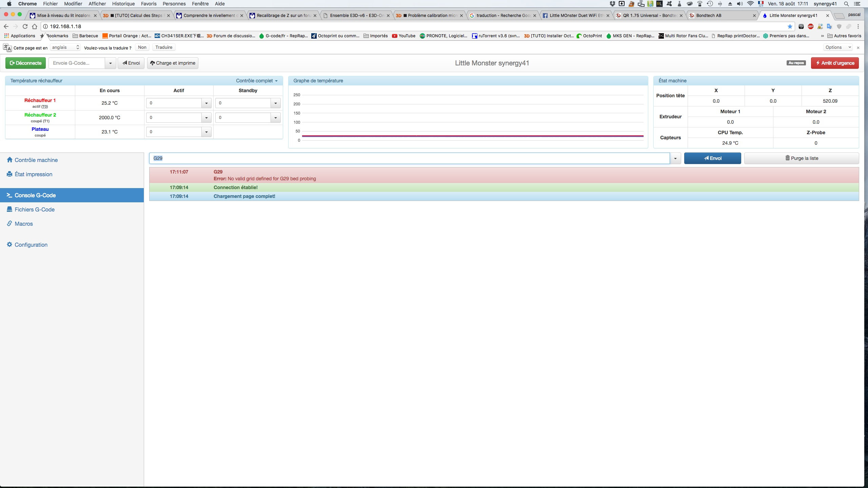Click the bookmark star in address bar
This screenshot has width=868, height=488.
point(790,26)
